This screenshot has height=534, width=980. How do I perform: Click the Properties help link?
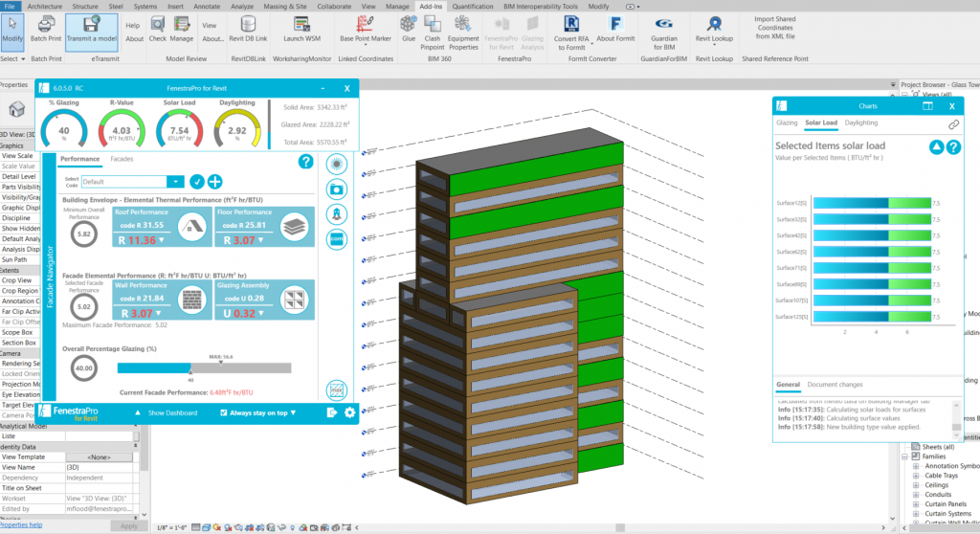[x=21, y=525]
